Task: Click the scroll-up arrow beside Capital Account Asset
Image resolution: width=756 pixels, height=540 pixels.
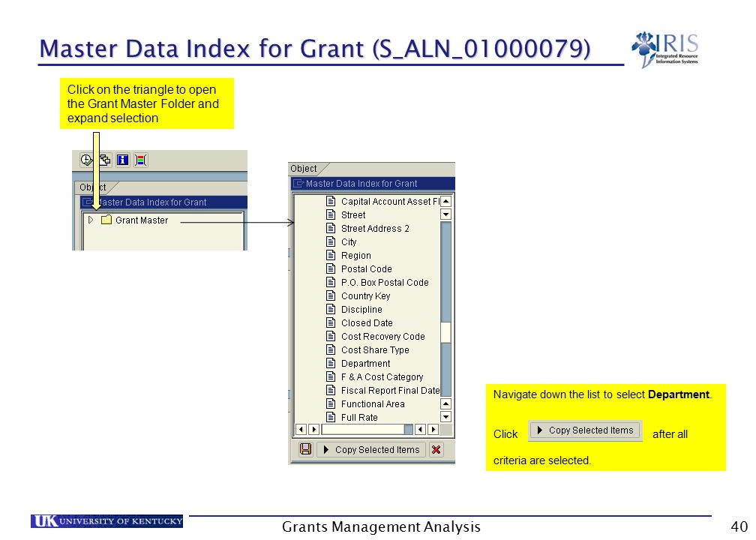Action: tap(446, 202)
